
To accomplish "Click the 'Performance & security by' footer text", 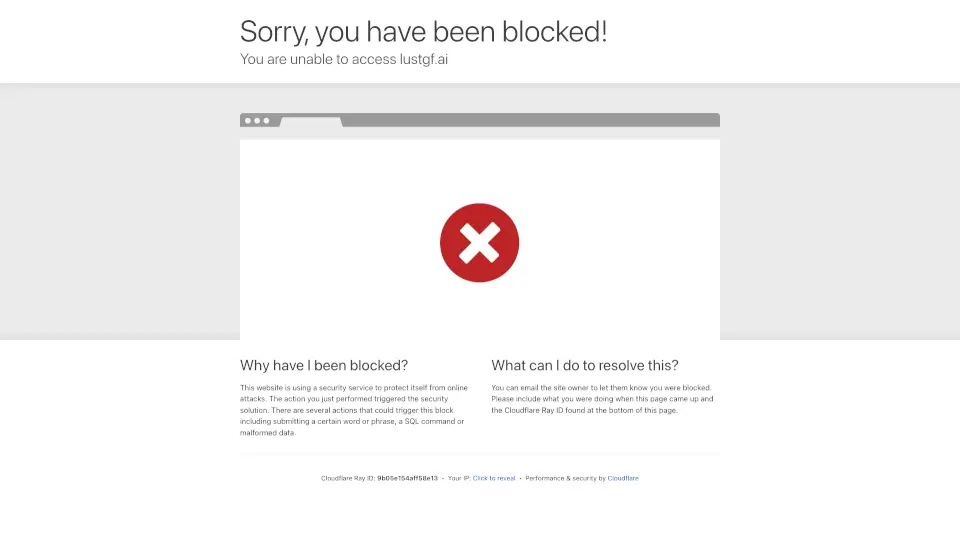I will [565, 478].
